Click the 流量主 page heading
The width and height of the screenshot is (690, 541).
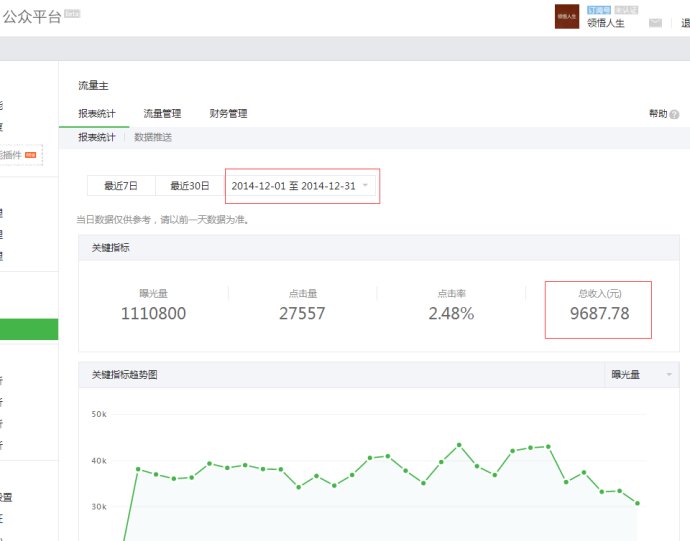point(93,85)
